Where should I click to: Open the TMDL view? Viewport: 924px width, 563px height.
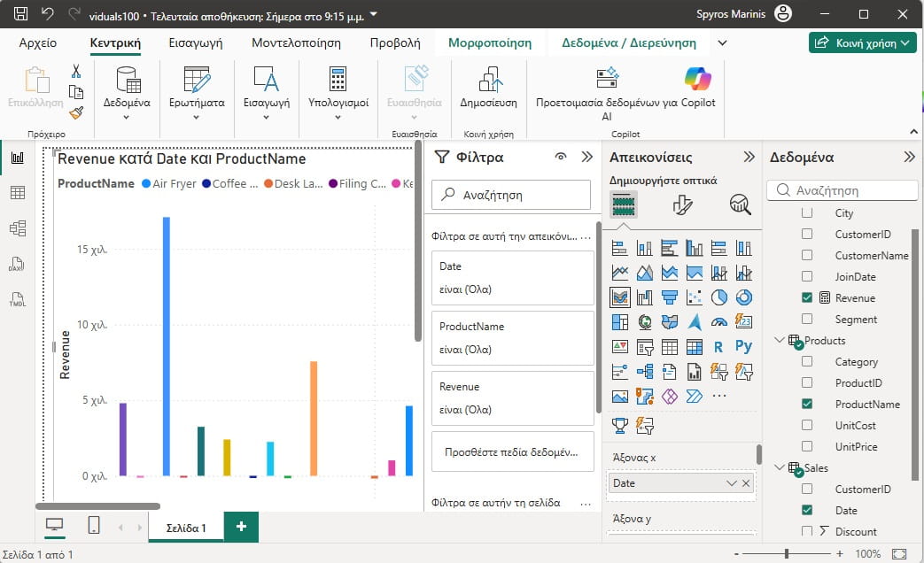17,299
